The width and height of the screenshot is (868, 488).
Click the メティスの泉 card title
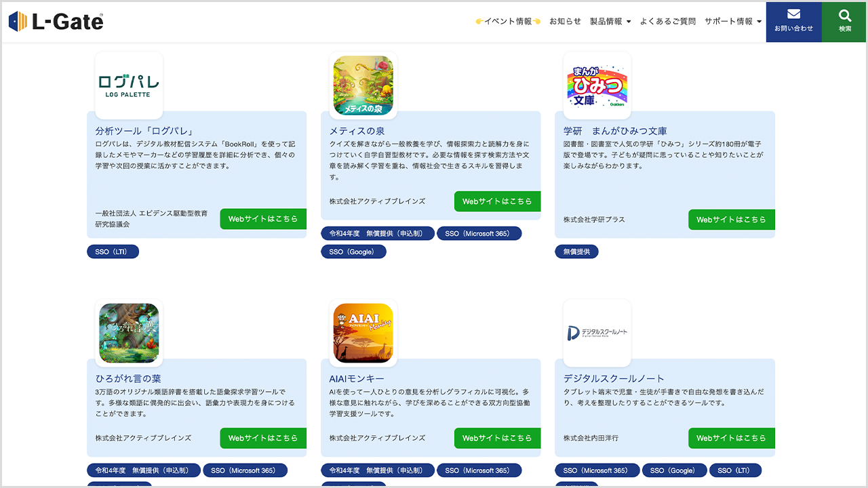[357, 131]
